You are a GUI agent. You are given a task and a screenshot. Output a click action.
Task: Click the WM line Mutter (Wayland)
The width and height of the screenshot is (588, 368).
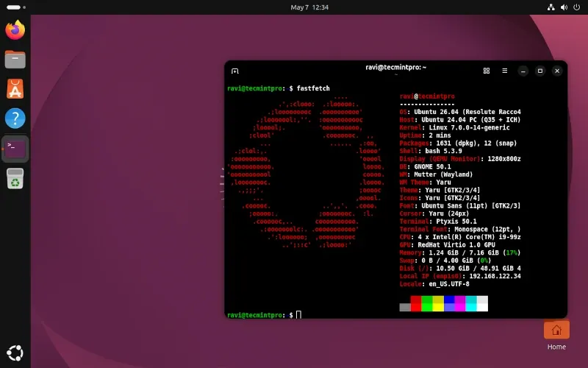(436, 174)
